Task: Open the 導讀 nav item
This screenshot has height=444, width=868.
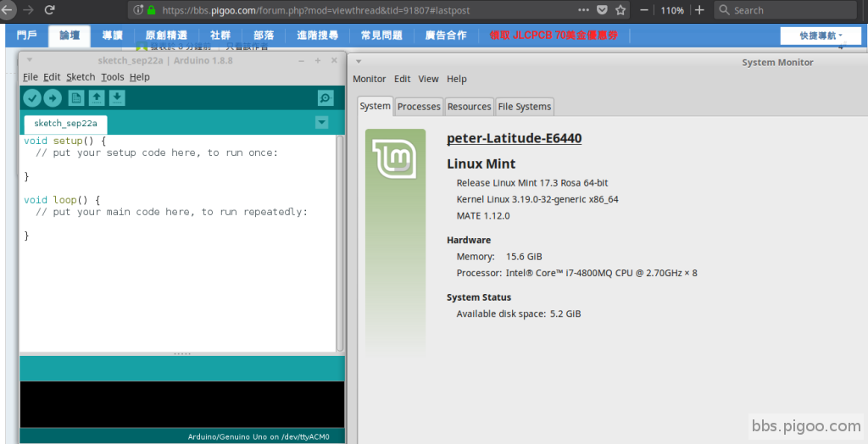Action: [113, 36]
